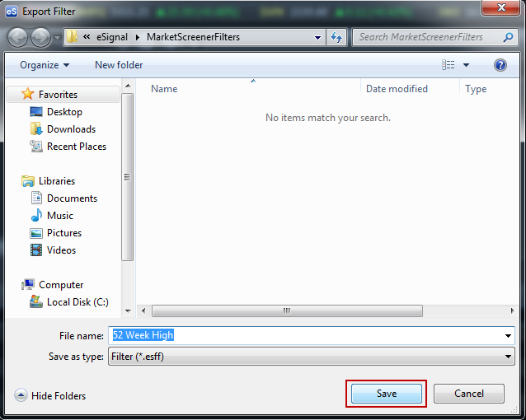
Task: Open the address bar history dropdown
Action: tap(317, 38)
